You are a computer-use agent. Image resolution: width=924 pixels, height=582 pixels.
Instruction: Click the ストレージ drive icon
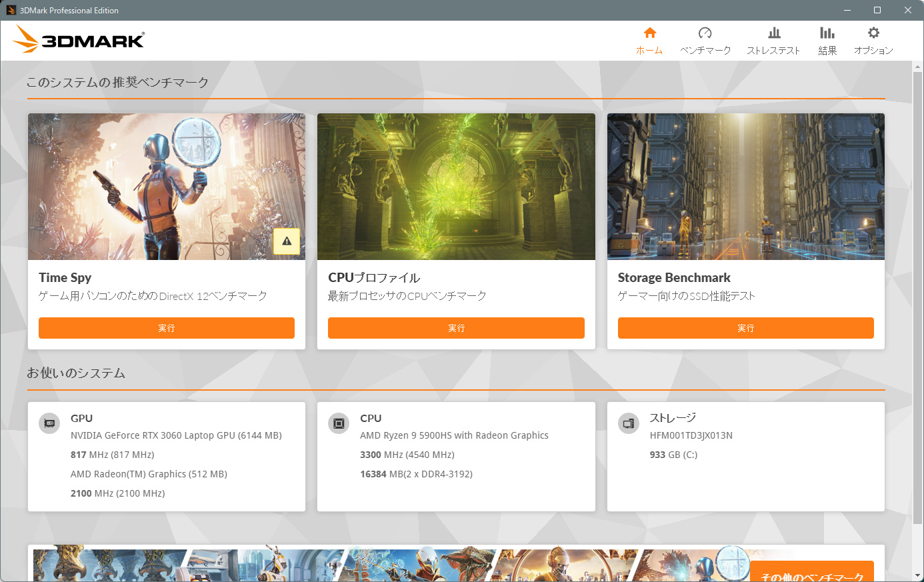[629, 423]
